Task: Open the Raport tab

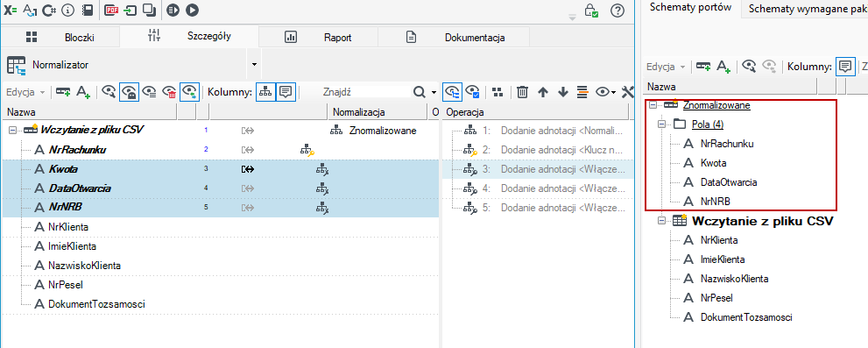Action: (x=318, y=38)
